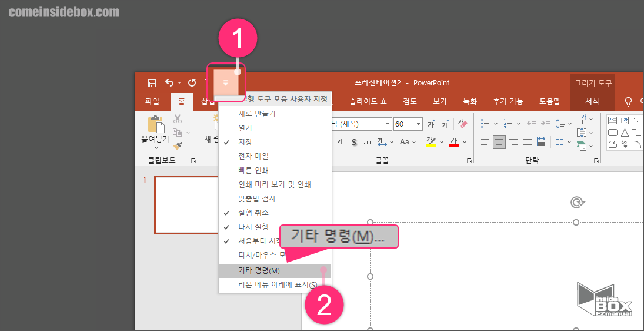The height and width of the screenshot is (331, 644).
Task: Enable 맞춤법 검사 in the menu
Action: click(x=275, y=198)
